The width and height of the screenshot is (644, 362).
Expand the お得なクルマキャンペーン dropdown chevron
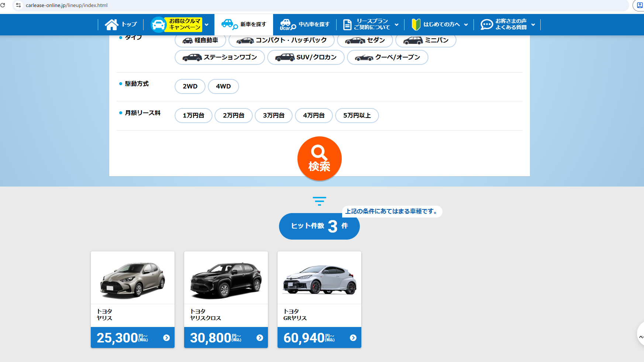207,25
